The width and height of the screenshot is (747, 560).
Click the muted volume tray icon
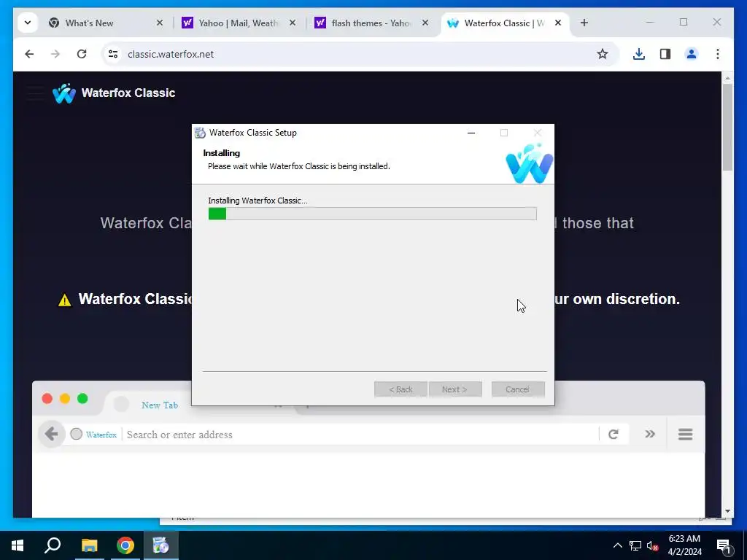[653, 545]
